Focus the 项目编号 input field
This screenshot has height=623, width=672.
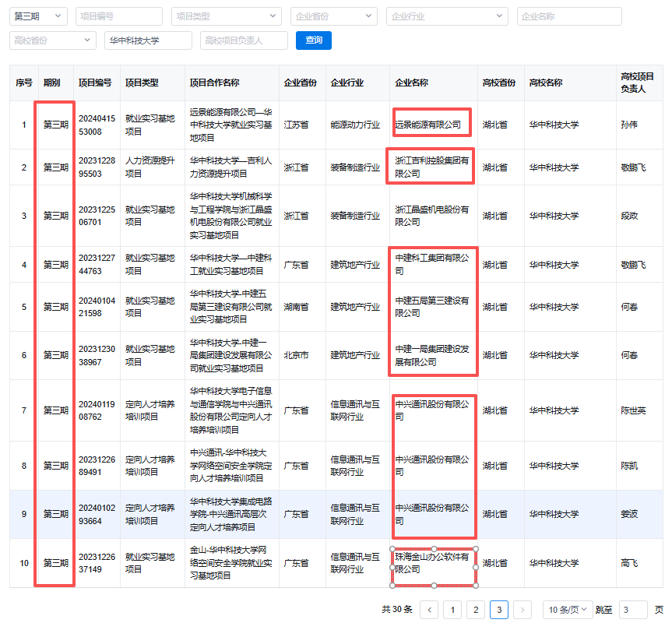point(118,16)
